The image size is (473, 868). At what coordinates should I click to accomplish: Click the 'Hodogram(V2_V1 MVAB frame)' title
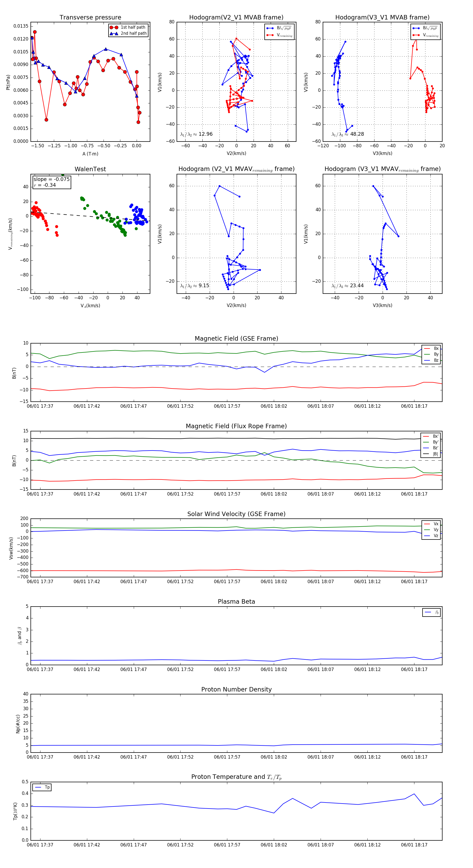pos(236,18)
